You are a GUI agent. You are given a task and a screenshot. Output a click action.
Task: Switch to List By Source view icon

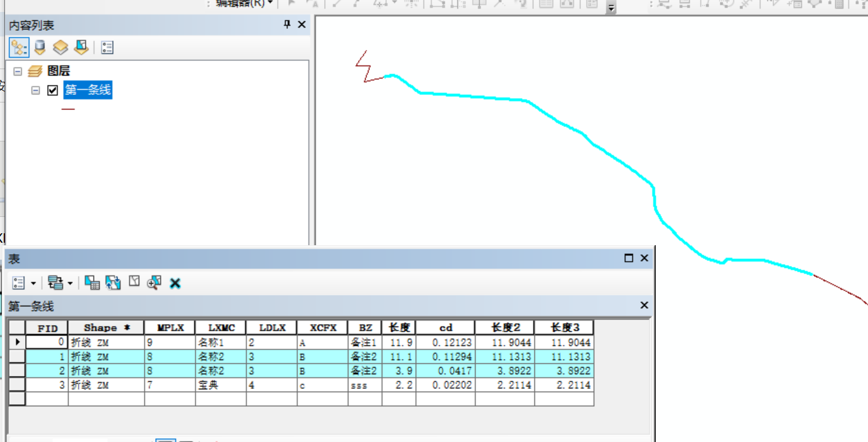(40, 47)
